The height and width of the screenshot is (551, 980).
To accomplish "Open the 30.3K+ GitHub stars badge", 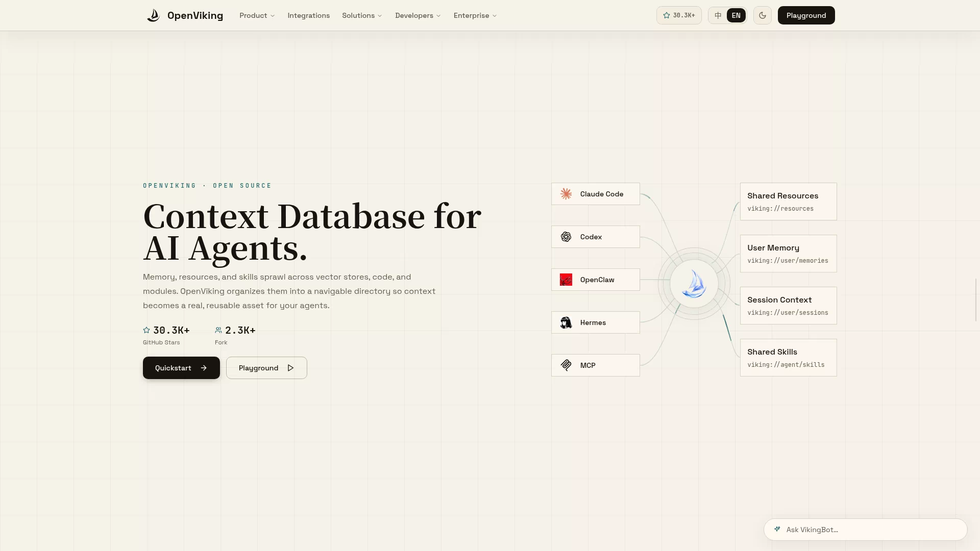I will [x=679, y=15].
